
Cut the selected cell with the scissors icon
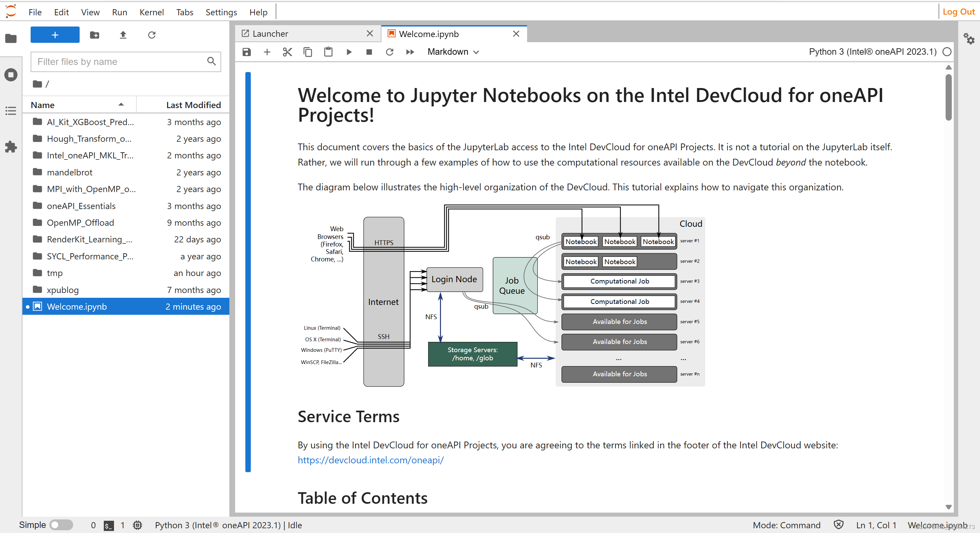click(287, 52)
